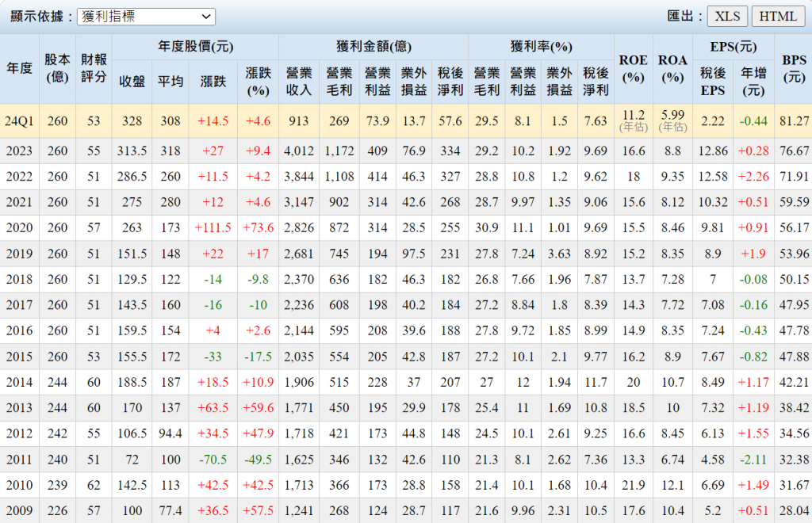
Task: Click the ROA (%) column header
Action: [x=672, y=69]
